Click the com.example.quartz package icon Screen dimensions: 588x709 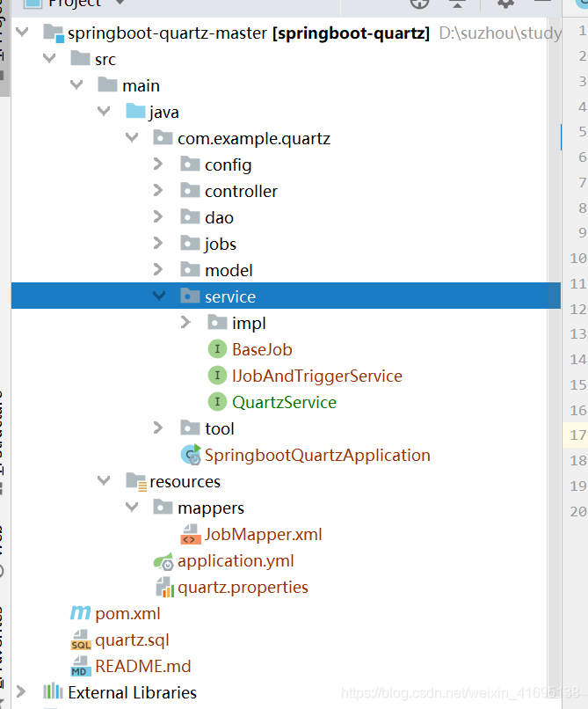163,136
